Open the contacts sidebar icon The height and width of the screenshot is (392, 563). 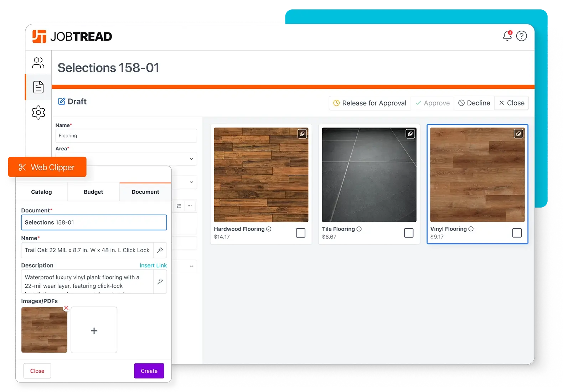tap(38, 63)
